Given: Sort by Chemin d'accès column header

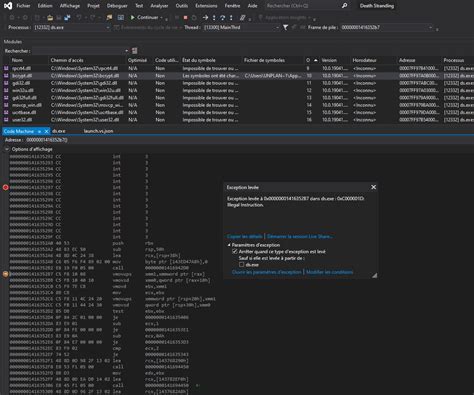Looking at the screenshot, I should [x=67, y=60].
